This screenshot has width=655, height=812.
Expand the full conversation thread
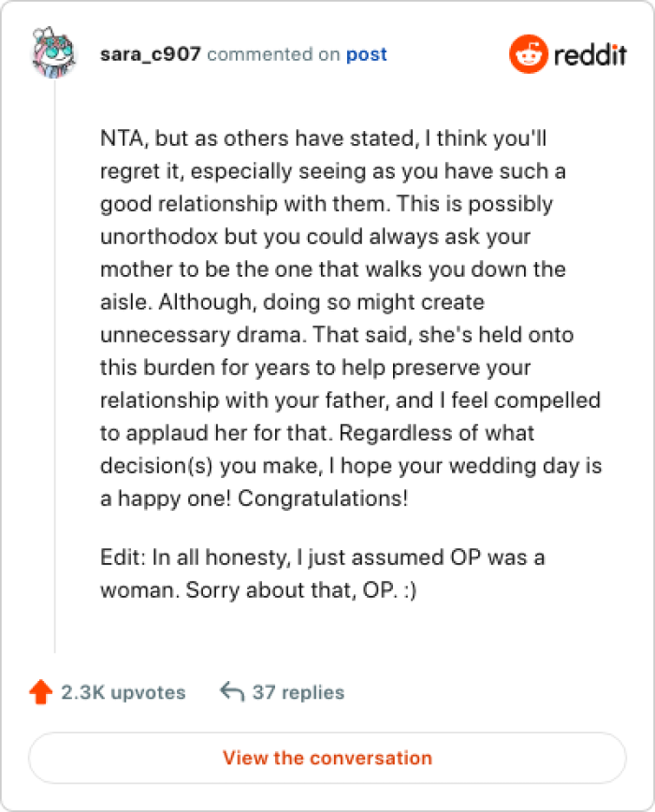(327, 759)
